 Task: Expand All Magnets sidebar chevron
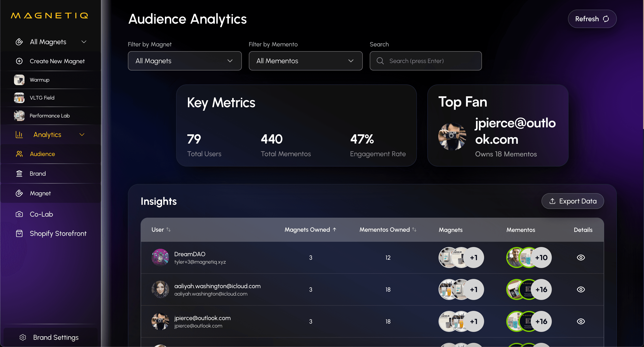coord(84,42)
